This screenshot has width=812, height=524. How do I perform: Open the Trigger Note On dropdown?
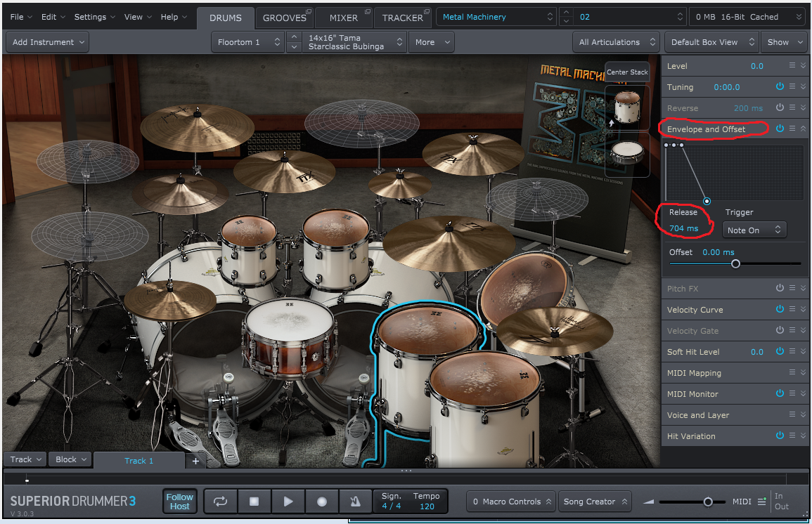pyautogui.click(x=754, y=230)
